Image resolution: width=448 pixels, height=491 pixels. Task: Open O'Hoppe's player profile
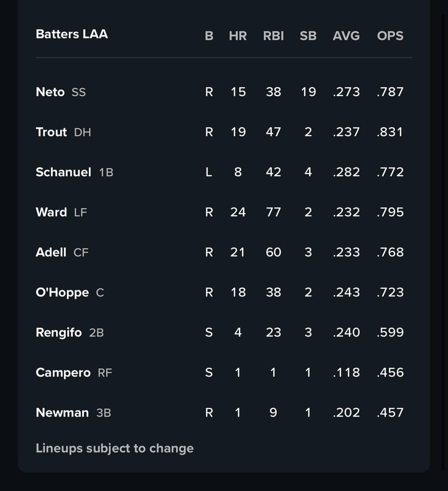[62, 292]
